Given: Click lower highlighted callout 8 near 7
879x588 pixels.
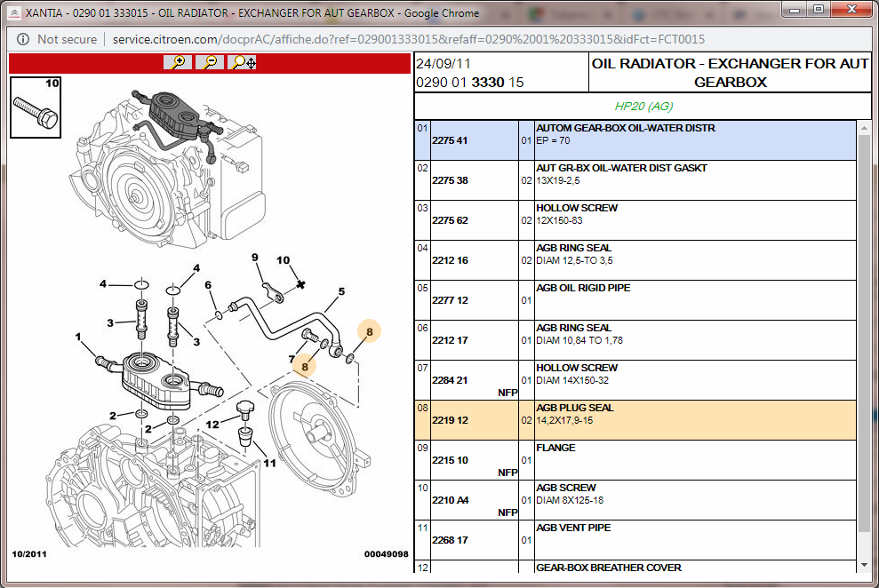Looking at the screenshot, I should (x=304, y=367).
